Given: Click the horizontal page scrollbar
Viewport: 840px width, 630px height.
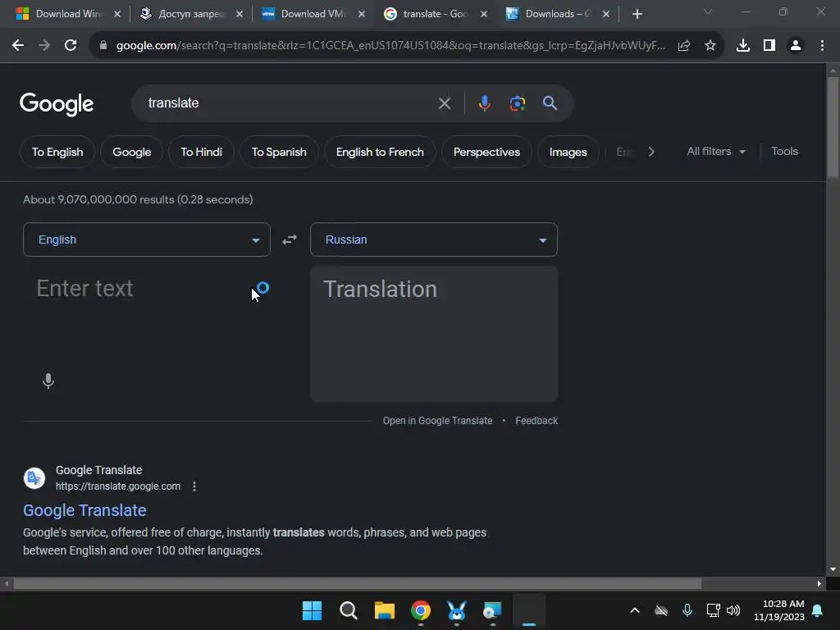Looking at the screenshot, I should 358,583.
